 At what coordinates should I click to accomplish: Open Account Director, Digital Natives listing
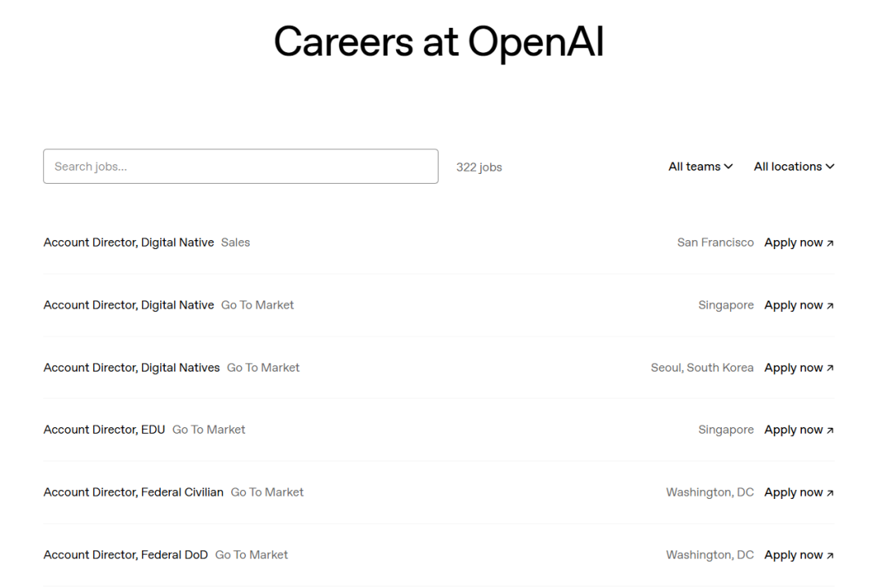pos(131,367)
